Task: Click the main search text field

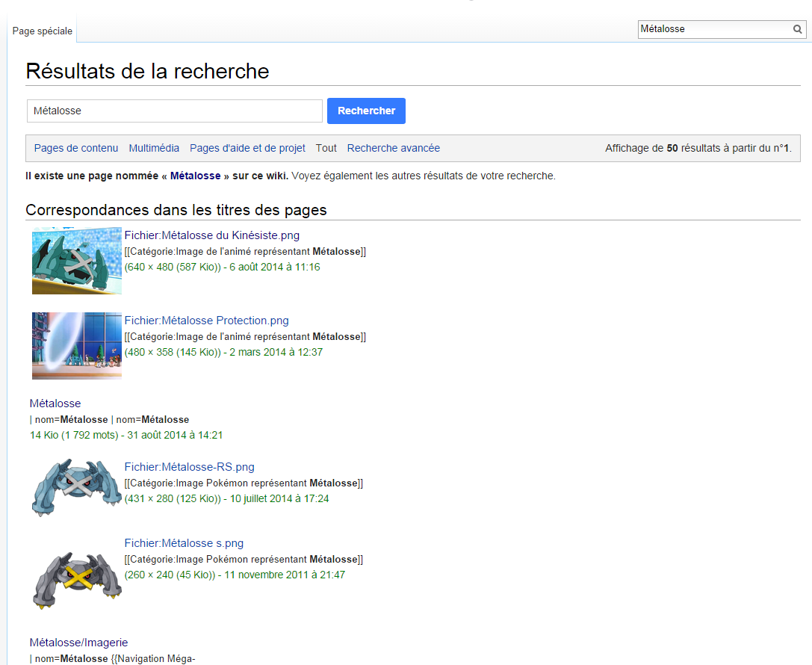Action: [174, 111]
